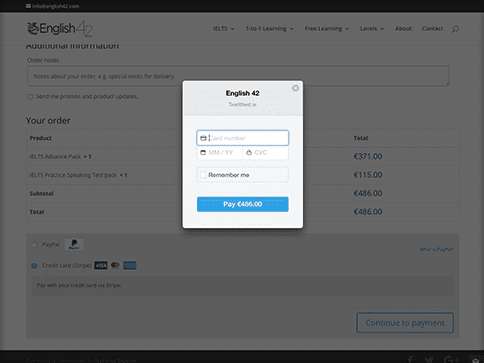The height and width of the screenshot is (363, 484).
Task: Open the 1-to-1 Learning dropdown
Action: pyautogui.click(x=269, y=29)
